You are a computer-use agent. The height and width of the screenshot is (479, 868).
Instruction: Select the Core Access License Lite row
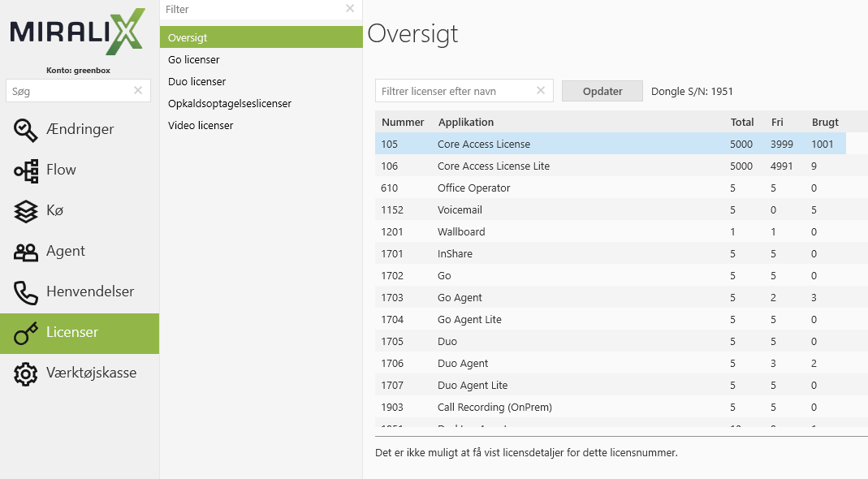[x=610, y=166]
